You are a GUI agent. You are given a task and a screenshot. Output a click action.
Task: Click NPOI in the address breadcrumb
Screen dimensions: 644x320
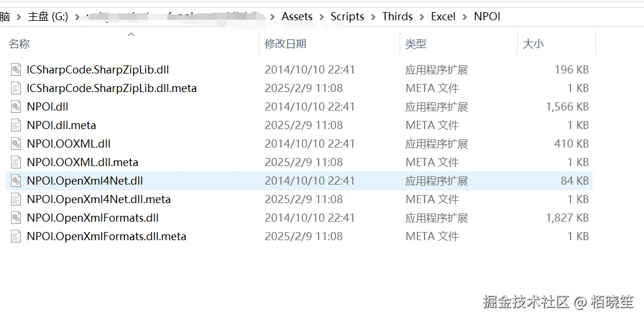click(x=487, y=17)
